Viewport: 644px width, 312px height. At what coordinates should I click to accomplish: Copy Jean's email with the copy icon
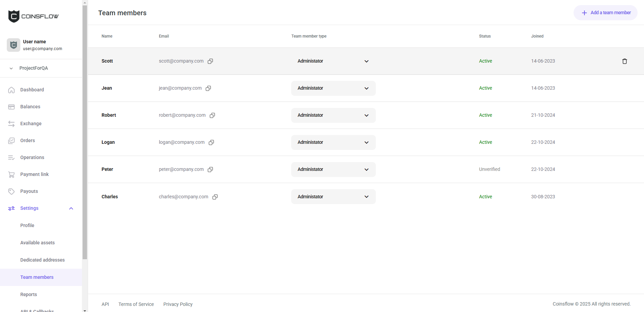click(208, 88)
